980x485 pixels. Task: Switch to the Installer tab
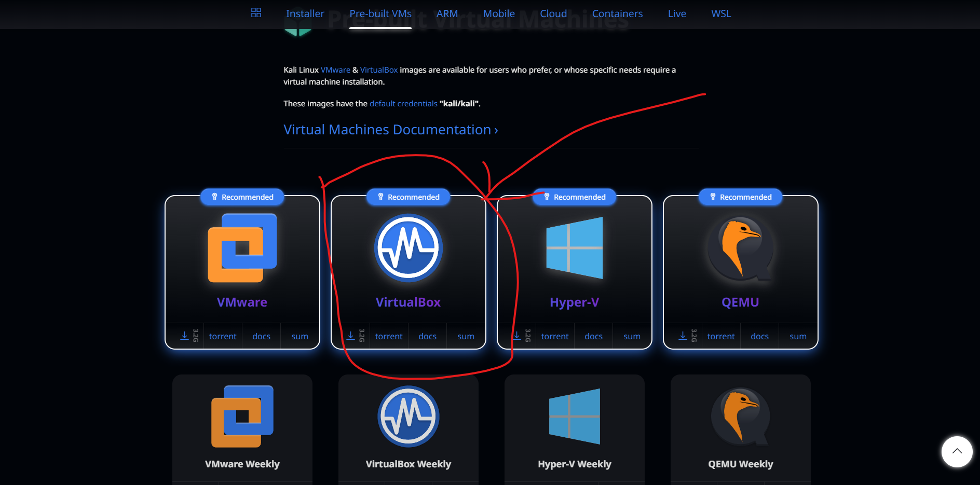click(x=305, y=13)
